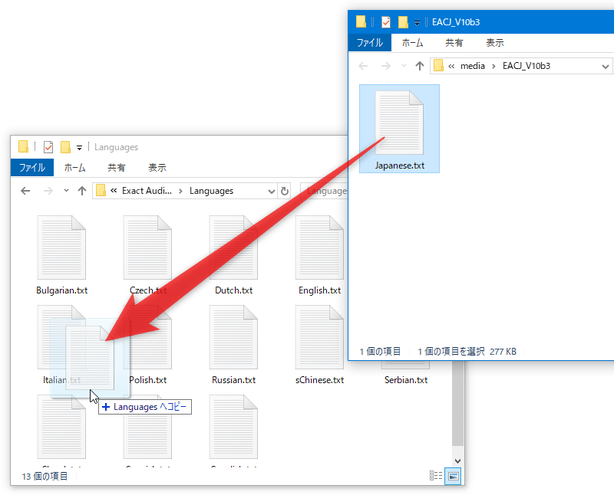This screenshot has height=495, width=614.
Task: Click properties quick-access icon in Languages title bar
Action: point(48,147)
